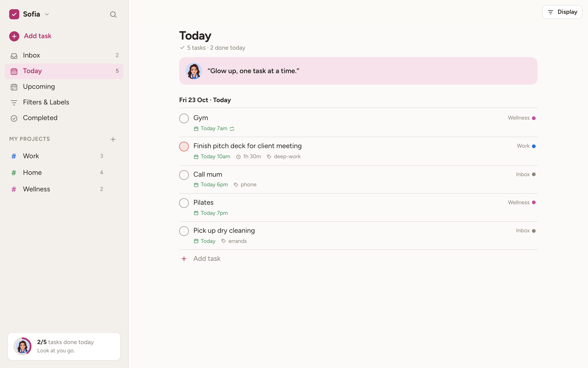
Task: Click the errands label tag icon
Action: 223,241
